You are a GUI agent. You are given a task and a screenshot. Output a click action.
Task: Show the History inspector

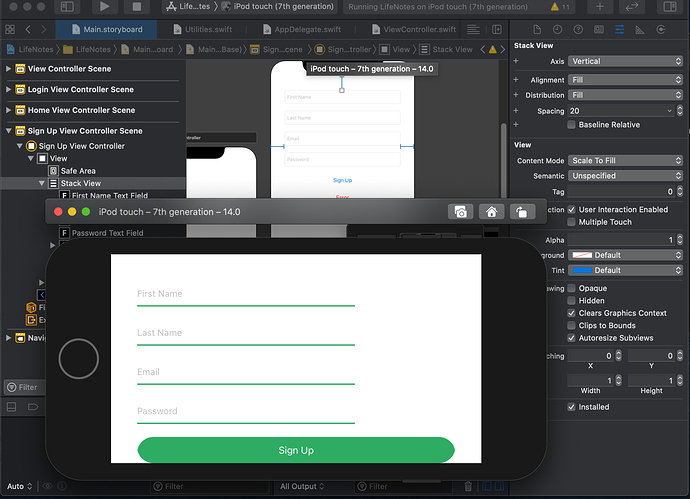pos(558,29)
